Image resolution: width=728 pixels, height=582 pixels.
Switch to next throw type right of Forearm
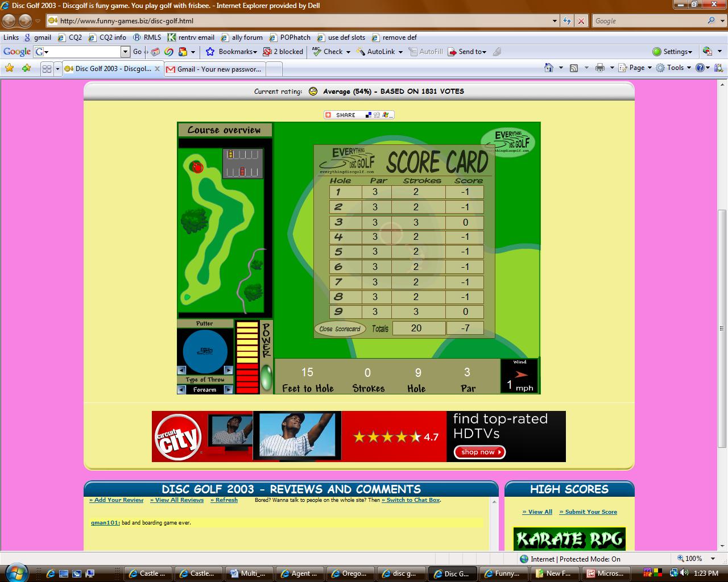pyautogui.click(x=229, y=390)
